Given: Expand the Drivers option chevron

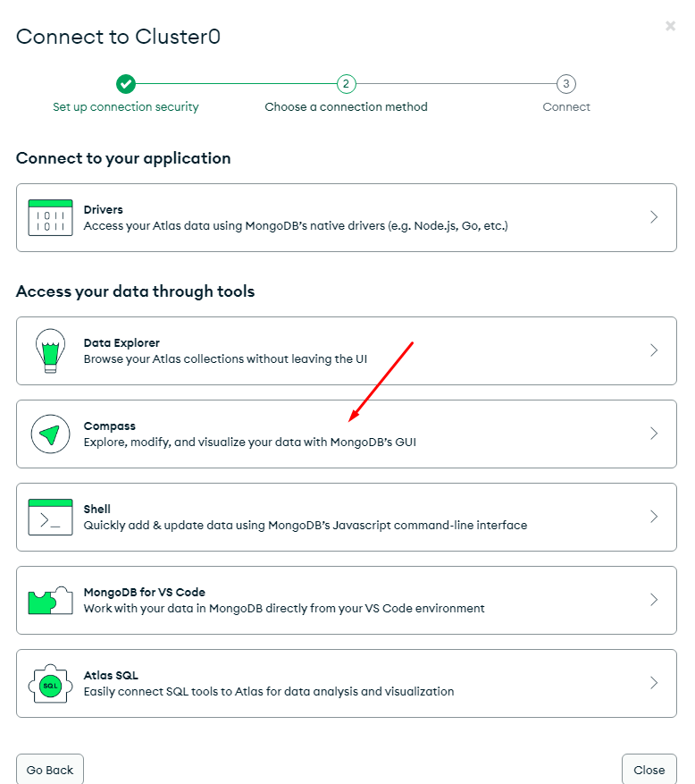Looking at the screenshot, I should click(654, 217).
